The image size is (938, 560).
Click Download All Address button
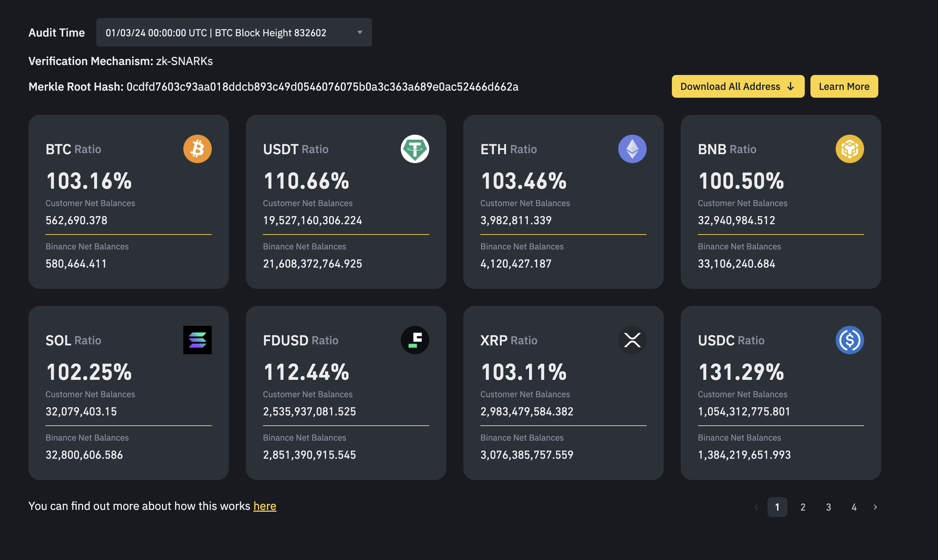[738, 86]
